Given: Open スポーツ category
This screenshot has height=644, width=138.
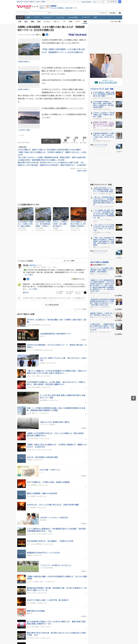Looking at the screenshot, I should 56,21.
